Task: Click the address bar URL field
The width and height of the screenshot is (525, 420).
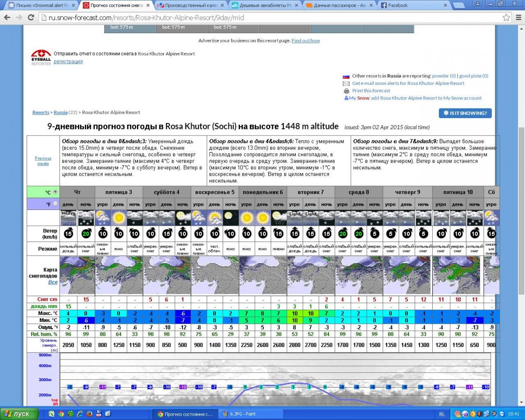Action: (271, 18)
